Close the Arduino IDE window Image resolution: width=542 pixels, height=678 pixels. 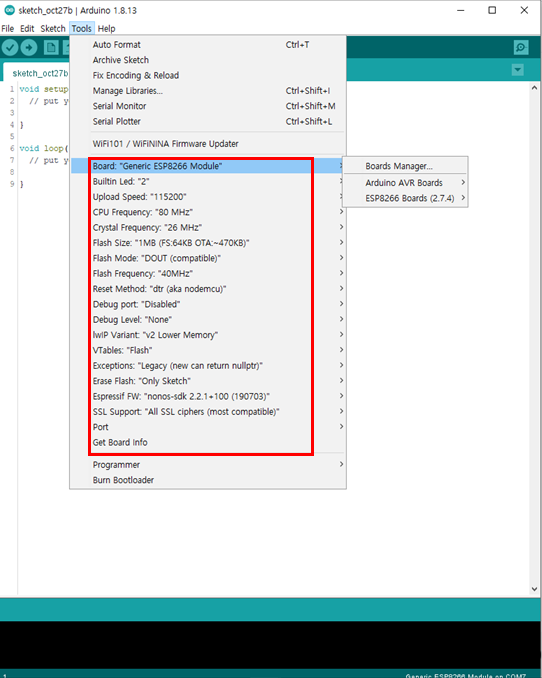[x=524, y=10]
